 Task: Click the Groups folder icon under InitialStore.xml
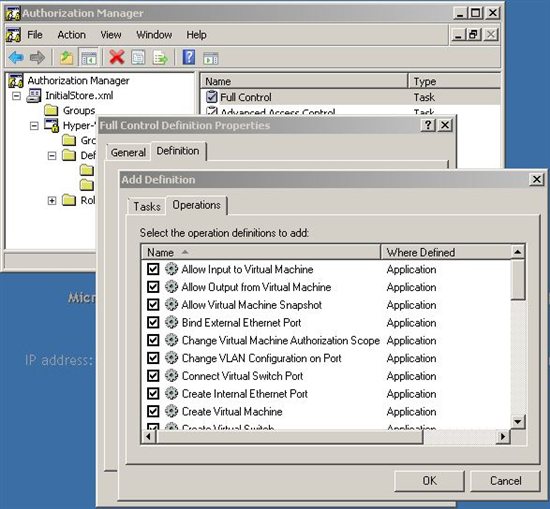(51, 110)
